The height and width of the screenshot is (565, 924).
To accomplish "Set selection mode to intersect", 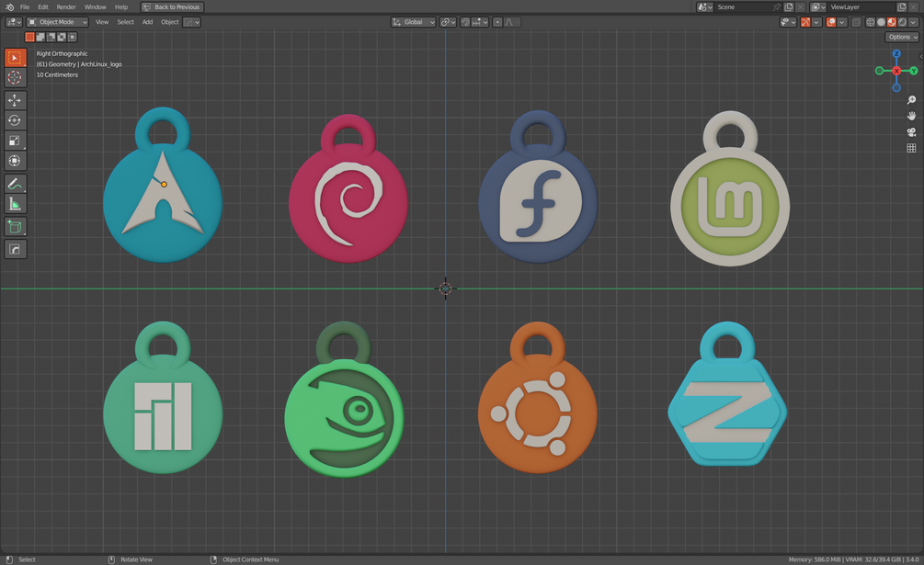I will click(x=72, y=37).
